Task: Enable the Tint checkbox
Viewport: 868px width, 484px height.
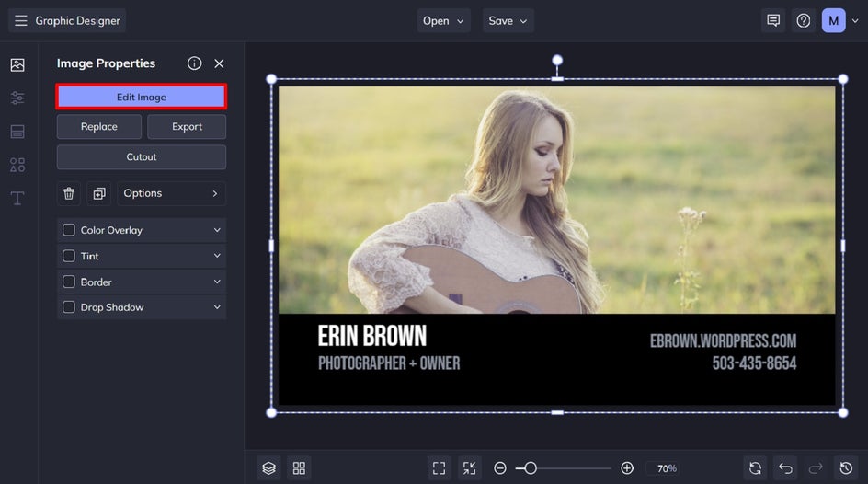Action: 69,256
